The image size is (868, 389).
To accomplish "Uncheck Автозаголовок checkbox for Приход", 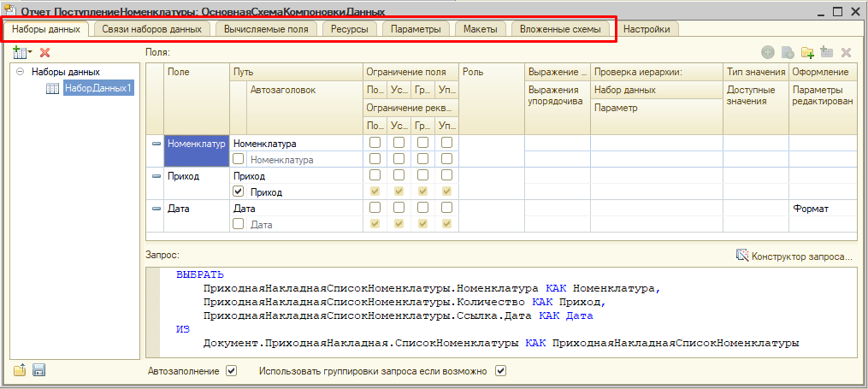I will [239, 192].
